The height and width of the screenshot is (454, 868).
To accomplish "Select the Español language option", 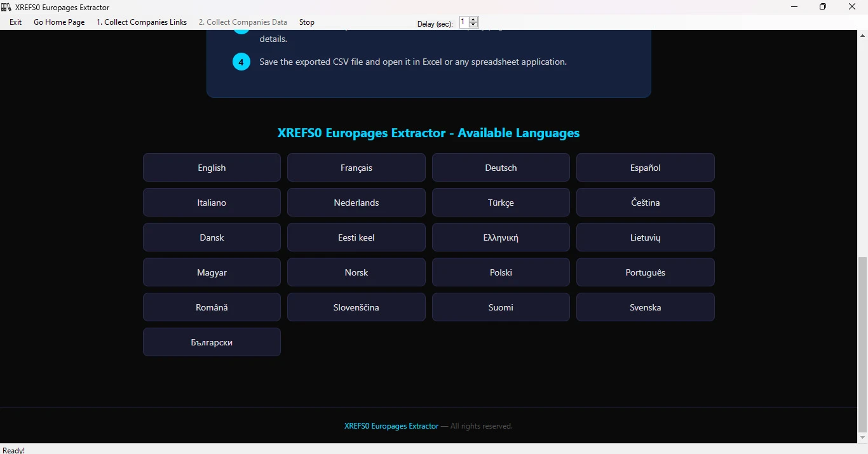I will pos(646,168).
